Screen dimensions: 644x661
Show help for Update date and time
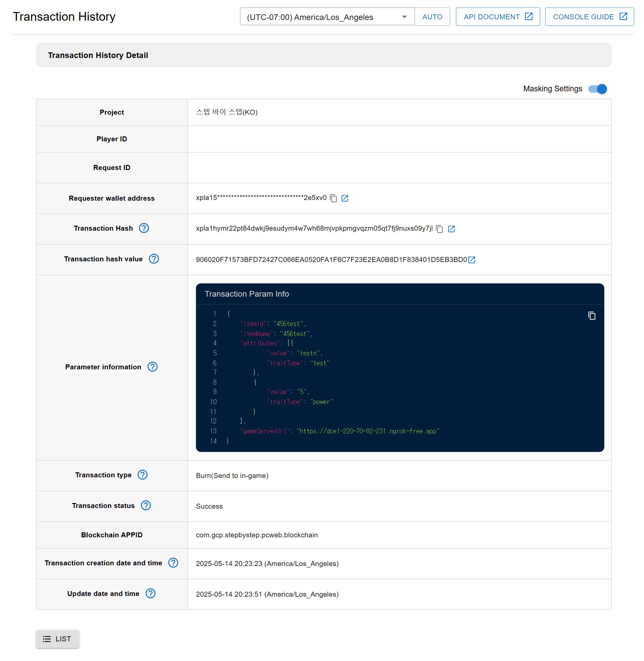pyautogui.click(x=151, y=594)
